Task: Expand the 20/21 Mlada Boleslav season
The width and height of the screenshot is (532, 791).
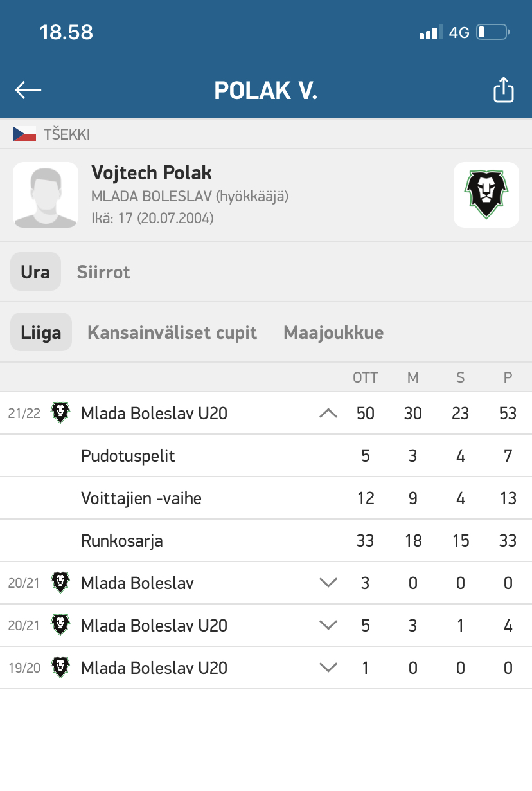Action: 328,583
